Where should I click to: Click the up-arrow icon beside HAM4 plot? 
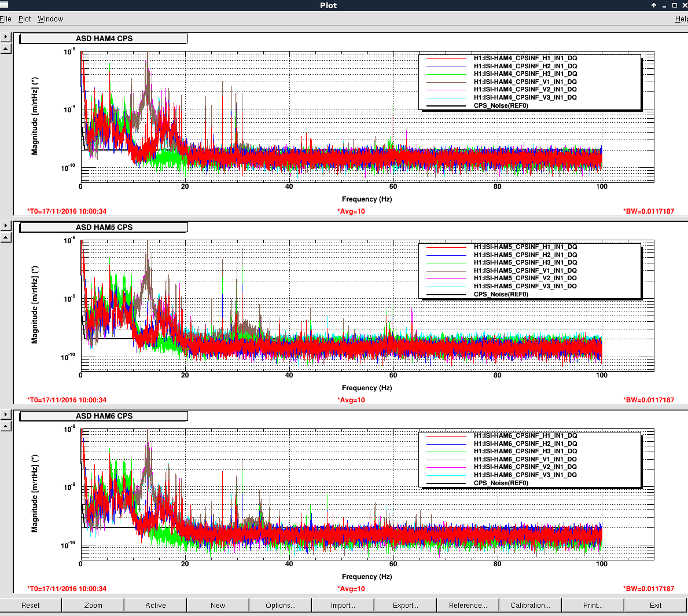coord(6,49)
